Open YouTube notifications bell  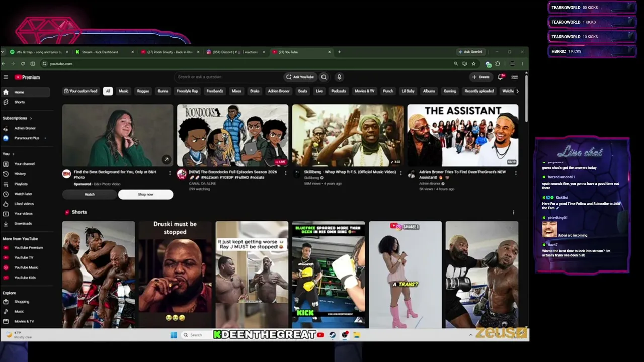coord(500,77)
